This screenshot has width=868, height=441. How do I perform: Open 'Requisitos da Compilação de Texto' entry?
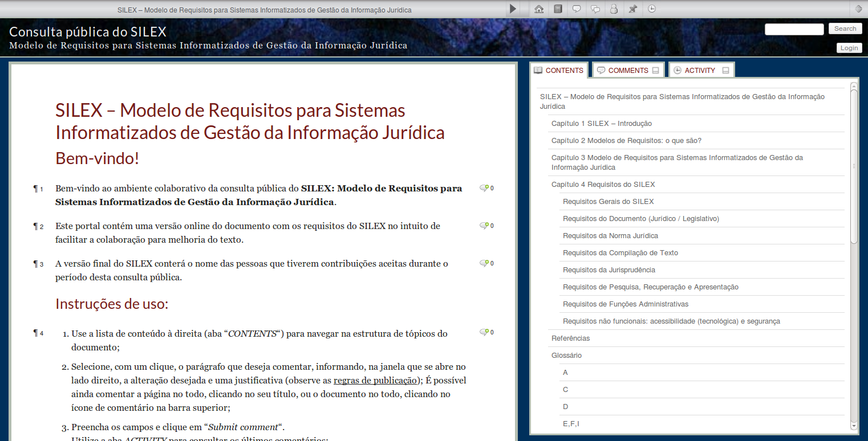[702, 253]
